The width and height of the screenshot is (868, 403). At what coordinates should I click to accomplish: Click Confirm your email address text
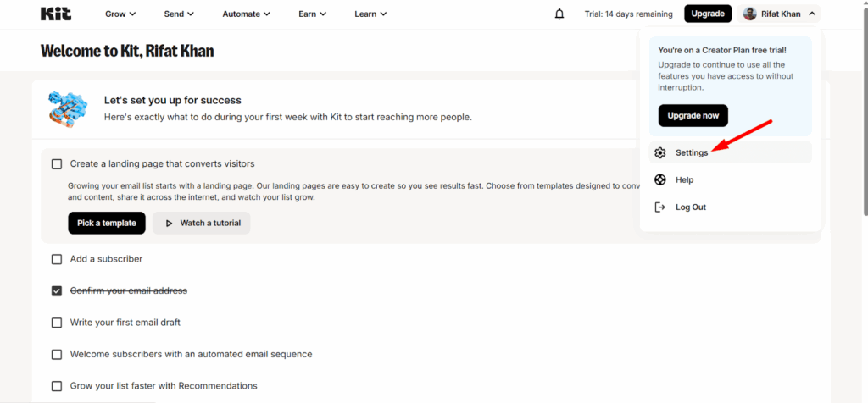[x=129, y=290]
